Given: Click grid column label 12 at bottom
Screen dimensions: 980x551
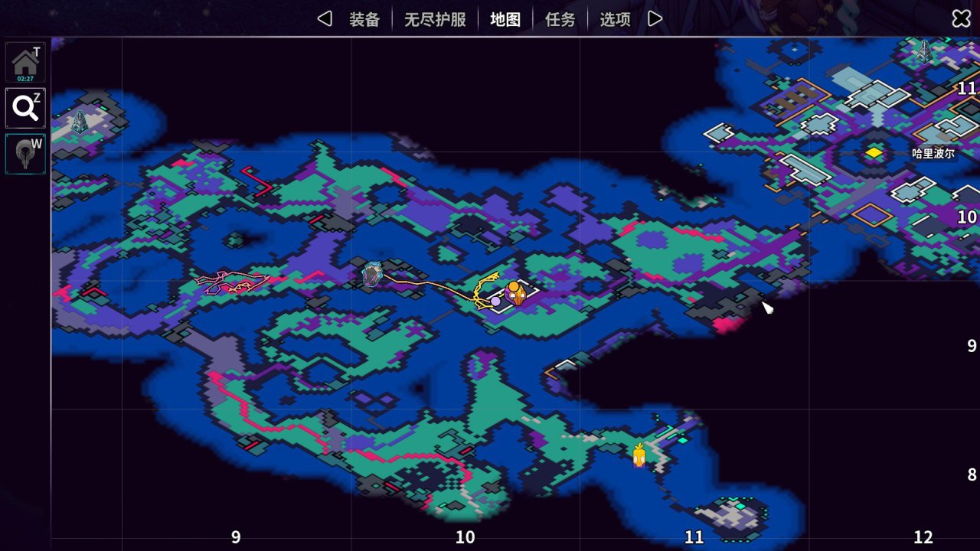Looking at the screenshot, I should tap(923, 537).
